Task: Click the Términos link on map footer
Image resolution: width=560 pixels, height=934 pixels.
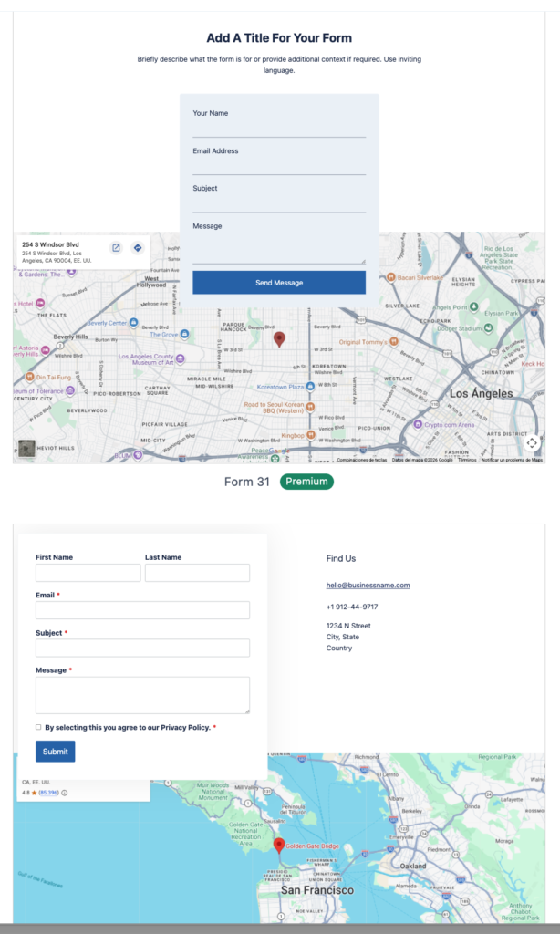Action: 466,460
